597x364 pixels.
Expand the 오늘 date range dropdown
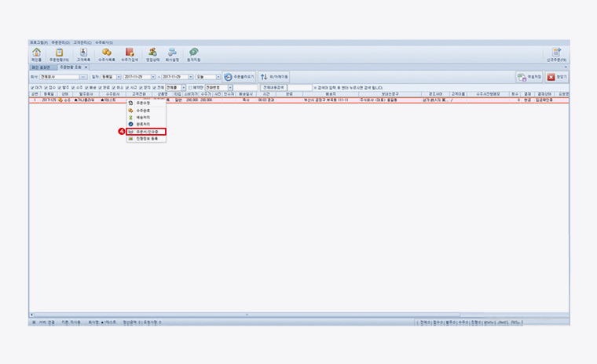[x=218, y=77]
